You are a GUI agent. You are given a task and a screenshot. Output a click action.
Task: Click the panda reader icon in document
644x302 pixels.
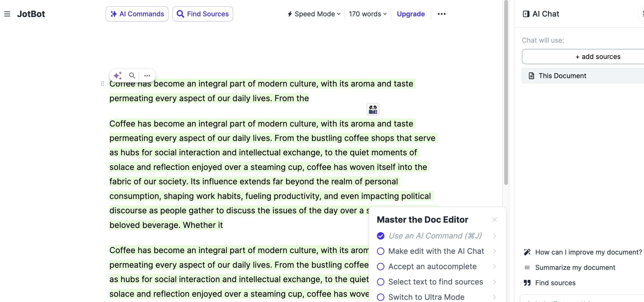[x=373, y=109]
